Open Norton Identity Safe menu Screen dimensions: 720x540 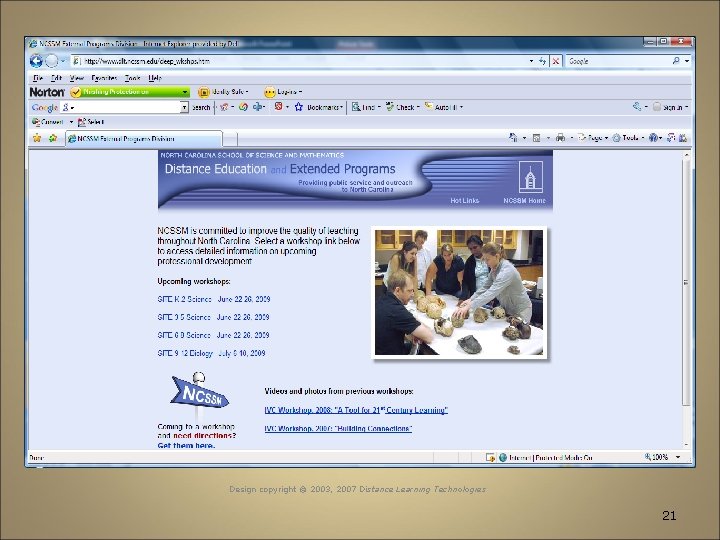223,92
